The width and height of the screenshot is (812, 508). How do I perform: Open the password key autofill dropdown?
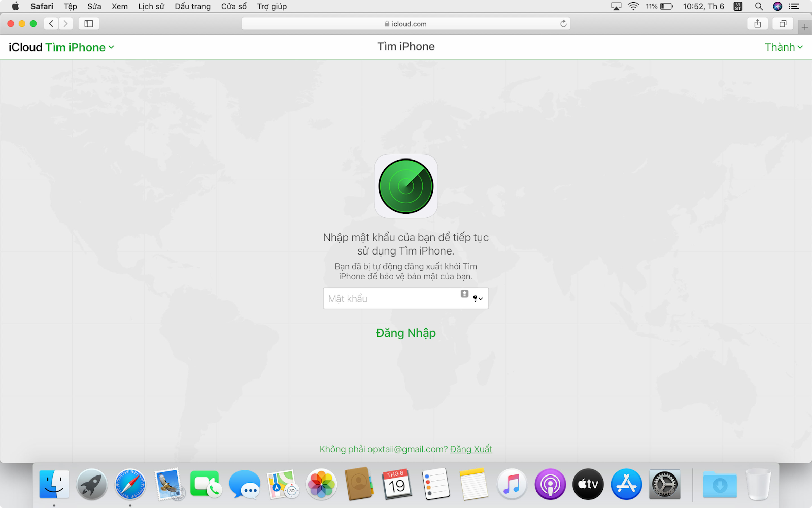(478, 299)
